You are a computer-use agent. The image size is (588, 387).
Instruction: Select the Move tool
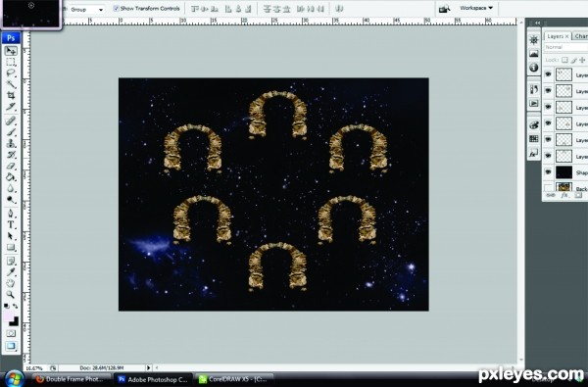coord(11,51)
